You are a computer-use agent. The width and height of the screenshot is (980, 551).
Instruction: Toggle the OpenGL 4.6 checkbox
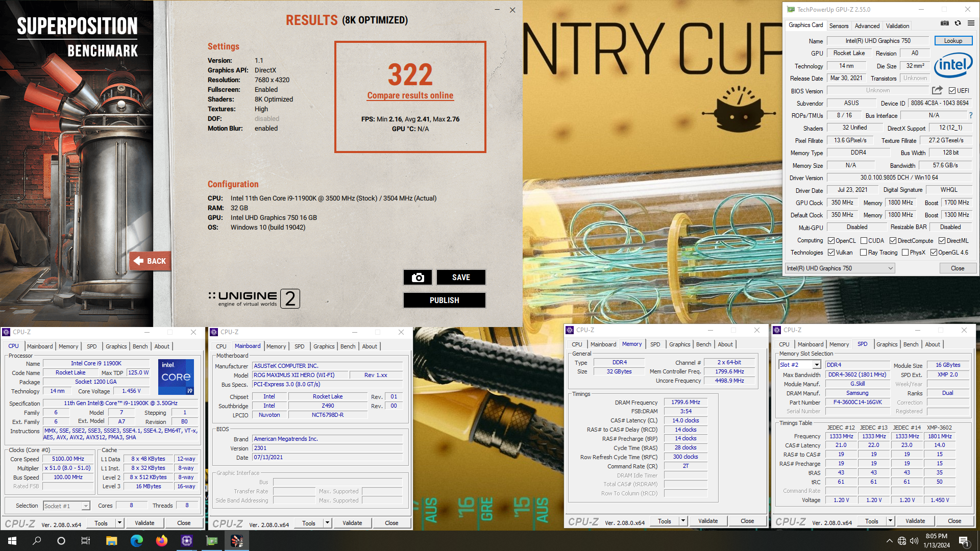click(x=934, y=253)
